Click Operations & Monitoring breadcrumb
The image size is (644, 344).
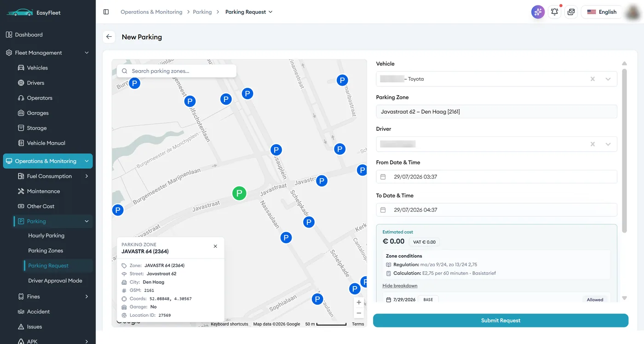click(x=151, y=12)
